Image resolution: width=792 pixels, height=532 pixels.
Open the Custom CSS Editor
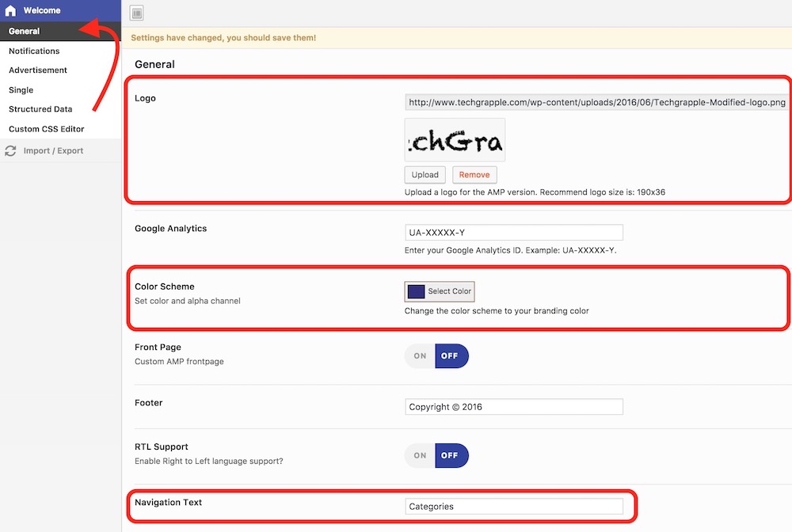(x=47, y=129)
